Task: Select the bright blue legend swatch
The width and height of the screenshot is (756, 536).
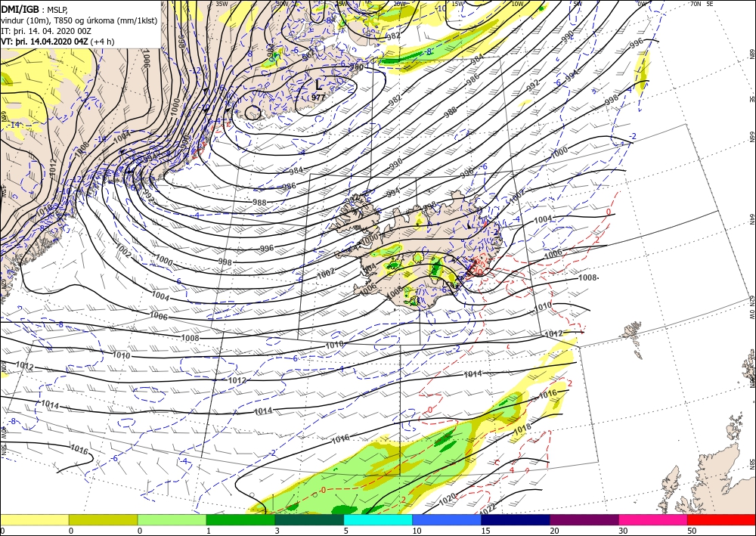Action: [447, 519]
